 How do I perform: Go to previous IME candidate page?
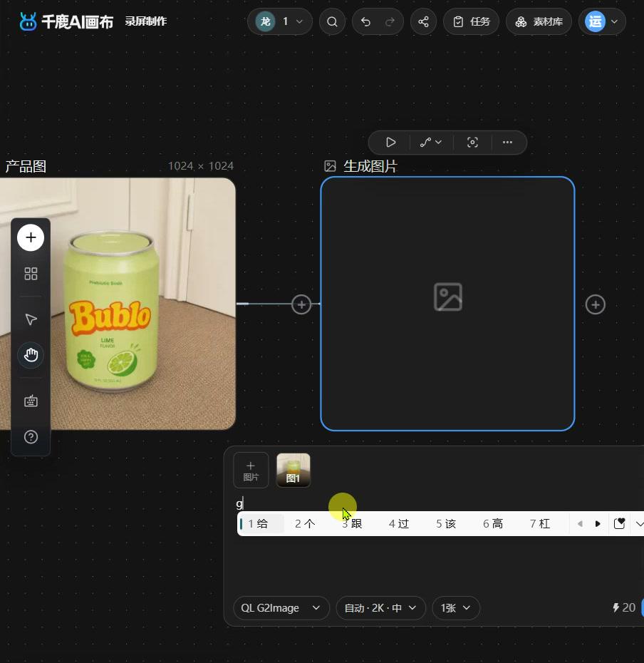click(x=580, y=524)
